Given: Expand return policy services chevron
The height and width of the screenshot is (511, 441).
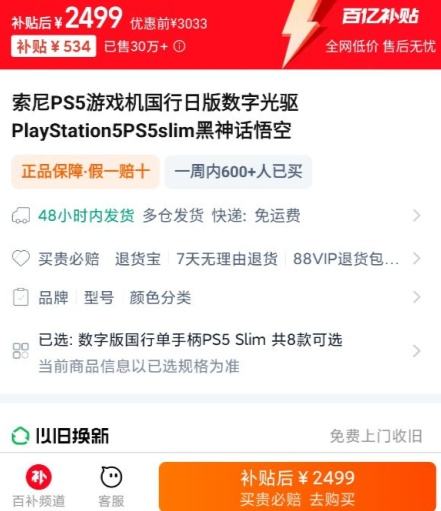Looking at the screenshot, I should click(x=416, y=258).
